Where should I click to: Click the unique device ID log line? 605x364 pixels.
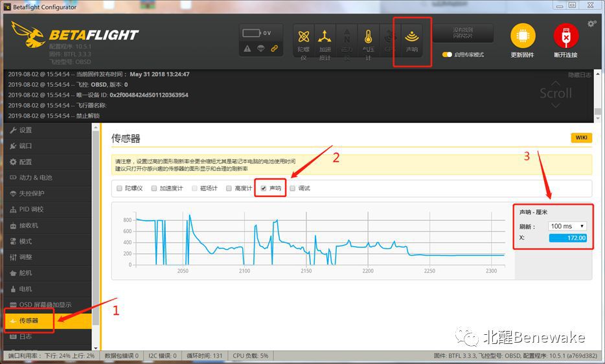click(x=98, y=95)
